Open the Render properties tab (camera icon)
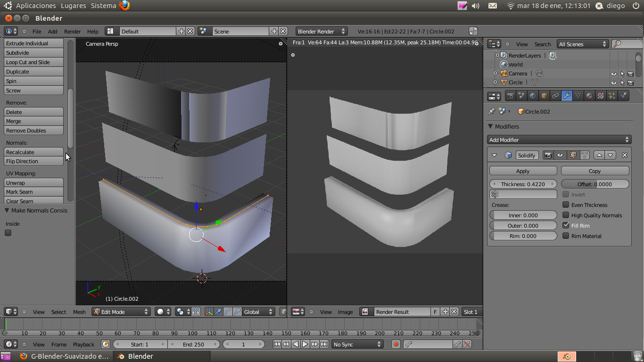644x362 pixels. [x=510, y=96]
